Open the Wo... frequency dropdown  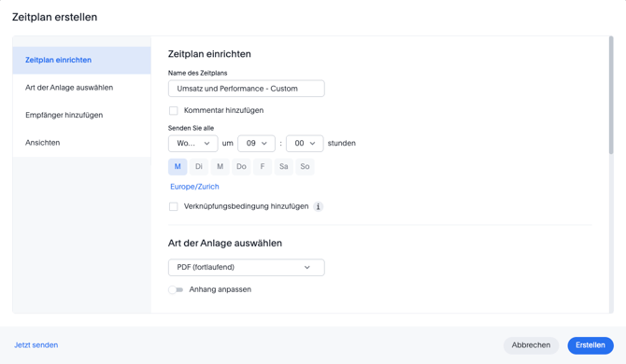[192, 144]
